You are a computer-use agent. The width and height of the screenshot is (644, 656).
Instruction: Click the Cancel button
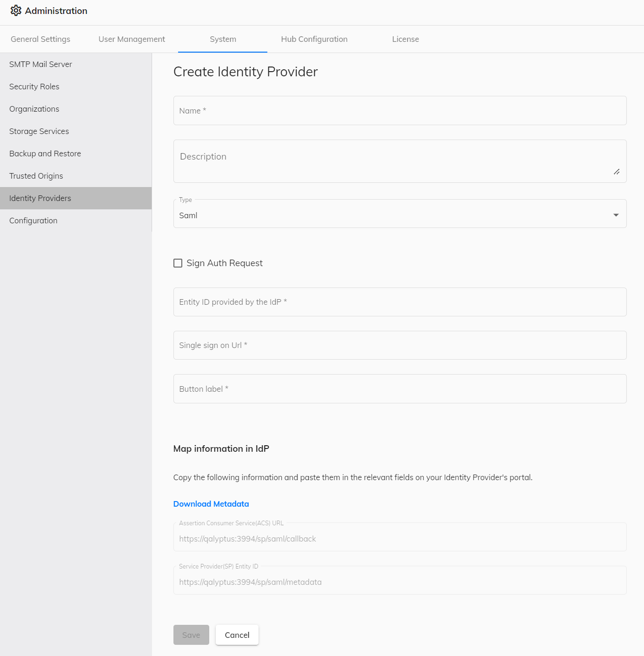pyautogui.click(x=237, y=635)
